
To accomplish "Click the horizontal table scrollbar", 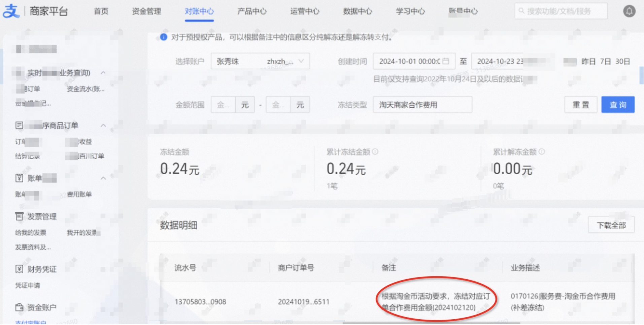I will [x=431, y=323].
